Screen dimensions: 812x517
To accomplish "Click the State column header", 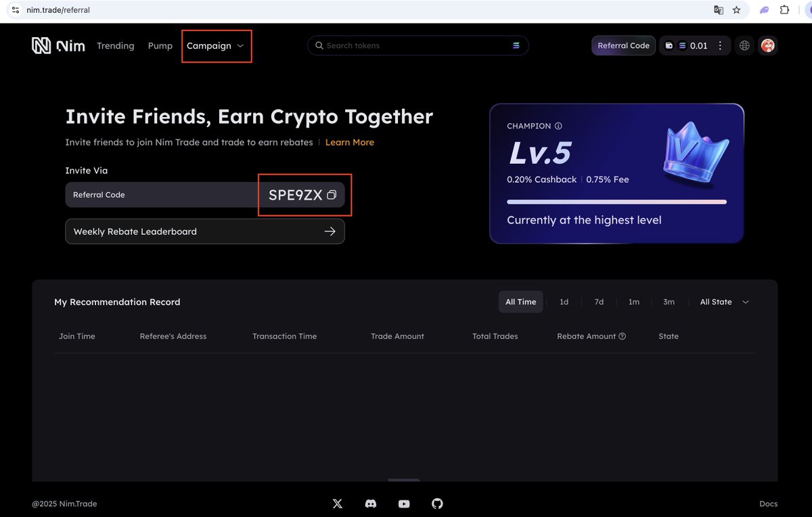I will coord(669,336).
